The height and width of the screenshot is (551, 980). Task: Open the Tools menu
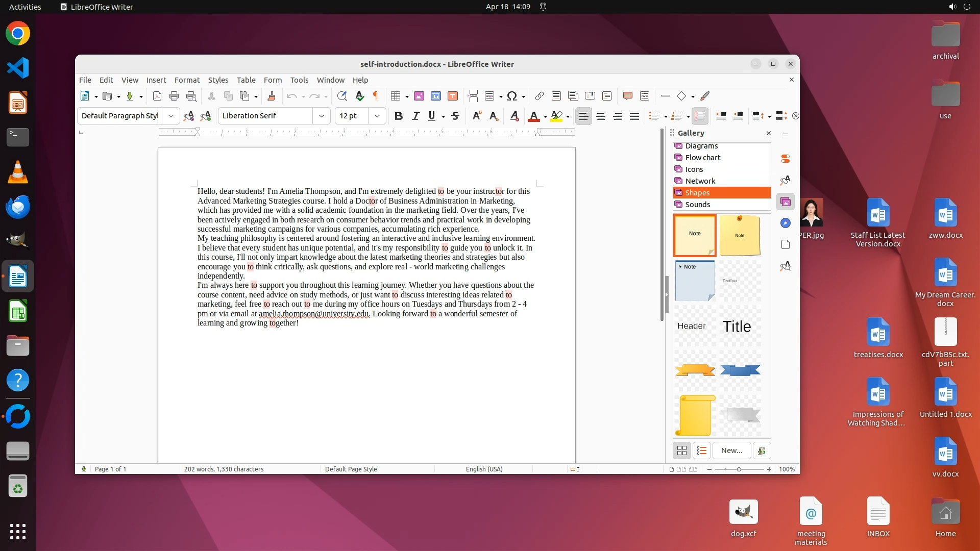[299, 80]
